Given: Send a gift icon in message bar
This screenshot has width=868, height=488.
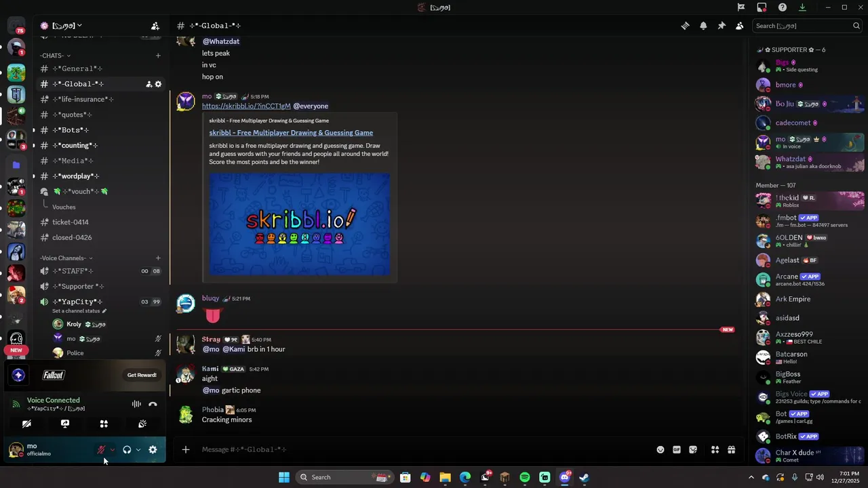Looking at the screenshot, I should [732, 449].
